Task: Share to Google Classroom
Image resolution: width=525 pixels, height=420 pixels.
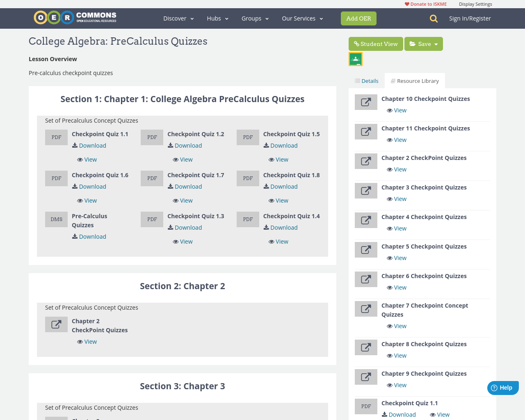Action: [355, 59]
